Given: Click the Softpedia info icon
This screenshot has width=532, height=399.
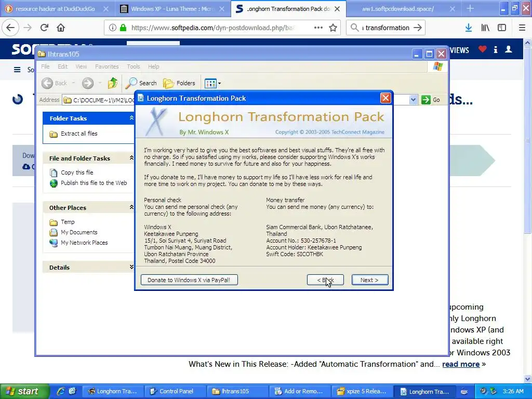Looking at the screenshot, I should click(496, 49).
